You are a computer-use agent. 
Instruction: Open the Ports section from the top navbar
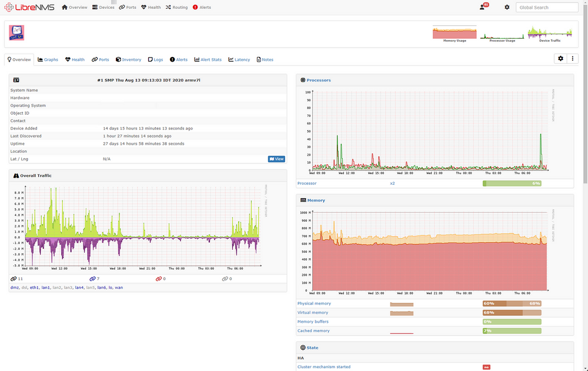pos(128,8)
